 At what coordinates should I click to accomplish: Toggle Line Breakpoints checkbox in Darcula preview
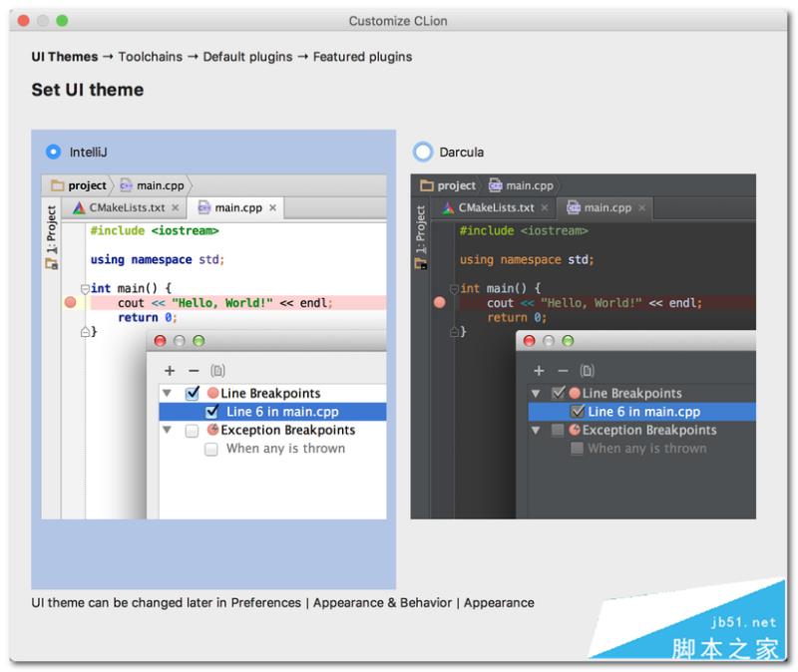[x=559, y=393]
